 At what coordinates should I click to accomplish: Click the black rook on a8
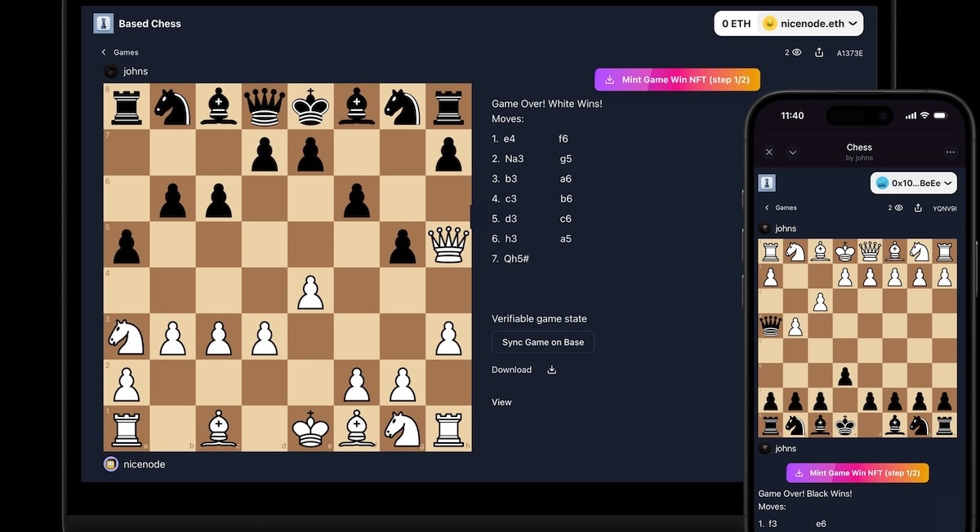tap(127, 107)
